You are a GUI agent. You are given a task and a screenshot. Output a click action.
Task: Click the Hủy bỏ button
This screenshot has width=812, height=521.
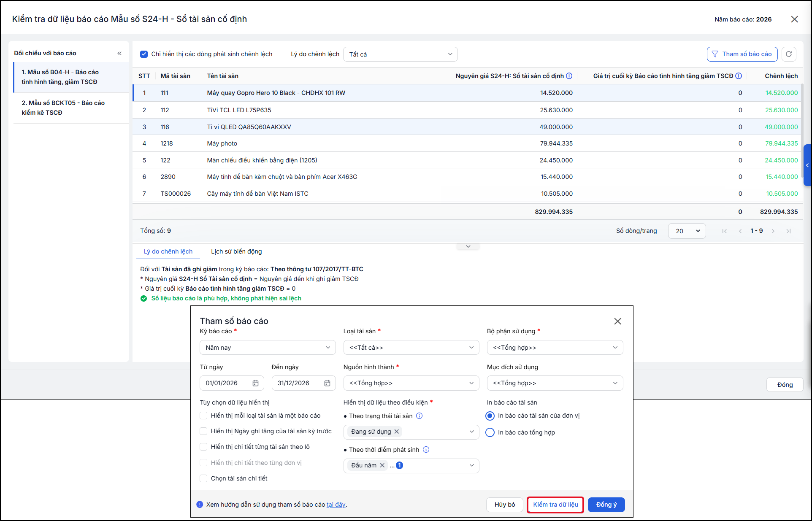[x=505, y=505]
